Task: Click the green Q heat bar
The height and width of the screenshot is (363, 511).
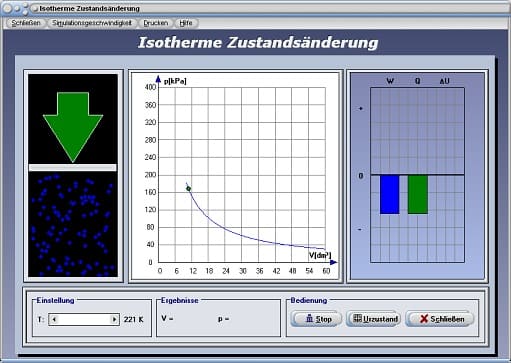Action: (418, 194)
